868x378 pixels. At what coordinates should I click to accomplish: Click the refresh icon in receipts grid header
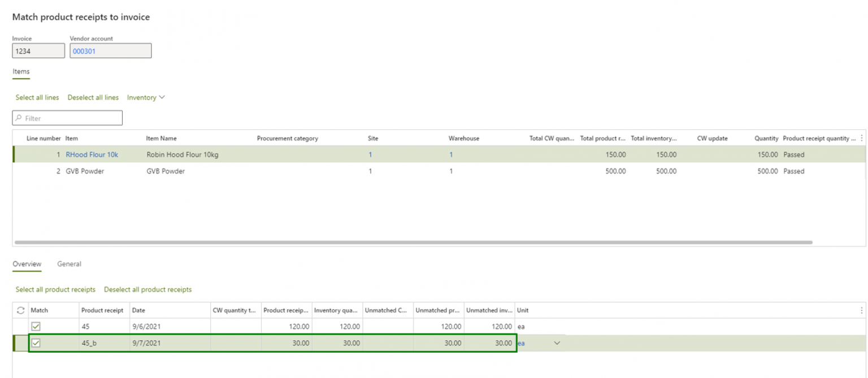pos(21,310)
